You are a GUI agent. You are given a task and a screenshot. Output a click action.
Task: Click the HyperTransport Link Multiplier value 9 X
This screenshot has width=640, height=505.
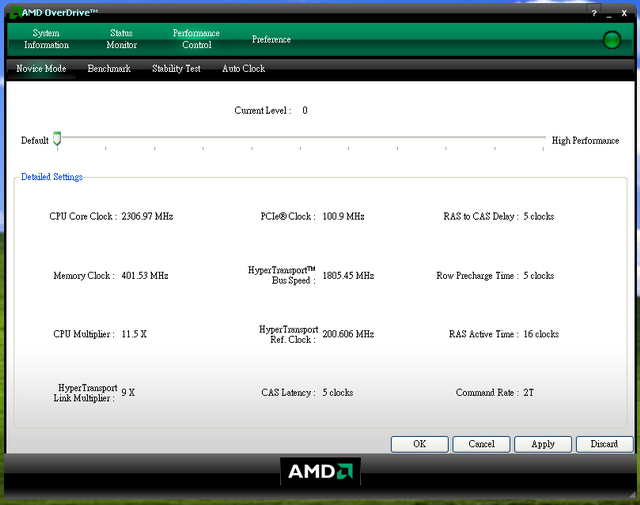point(128,392)
